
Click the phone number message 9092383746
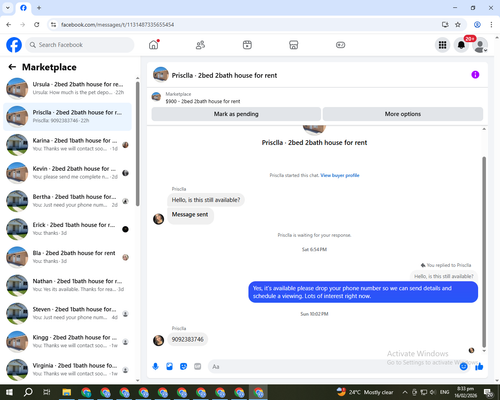click(x=187, y=339)
